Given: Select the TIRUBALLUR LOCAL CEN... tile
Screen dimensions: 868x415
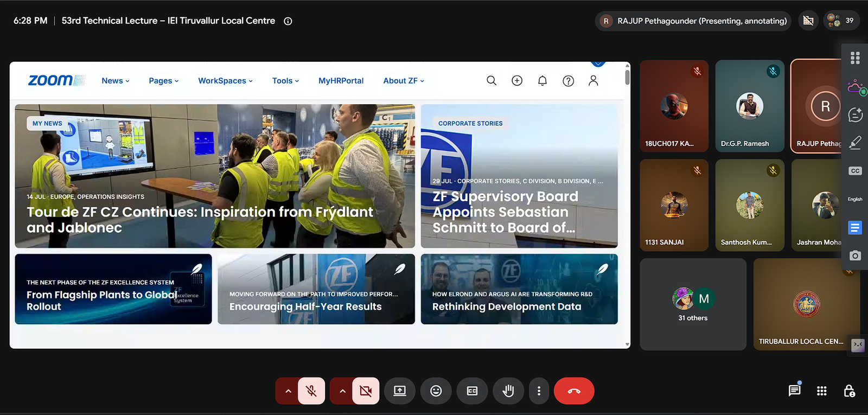Looking at the screenshot, I should point(806,304).
